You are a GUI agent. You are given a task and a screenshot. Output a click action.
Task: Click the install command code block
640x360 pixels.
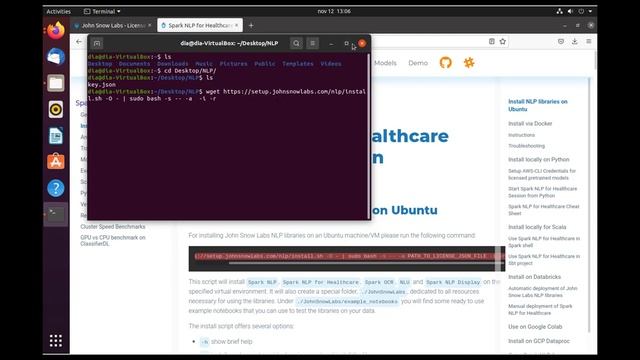[347, 258]
